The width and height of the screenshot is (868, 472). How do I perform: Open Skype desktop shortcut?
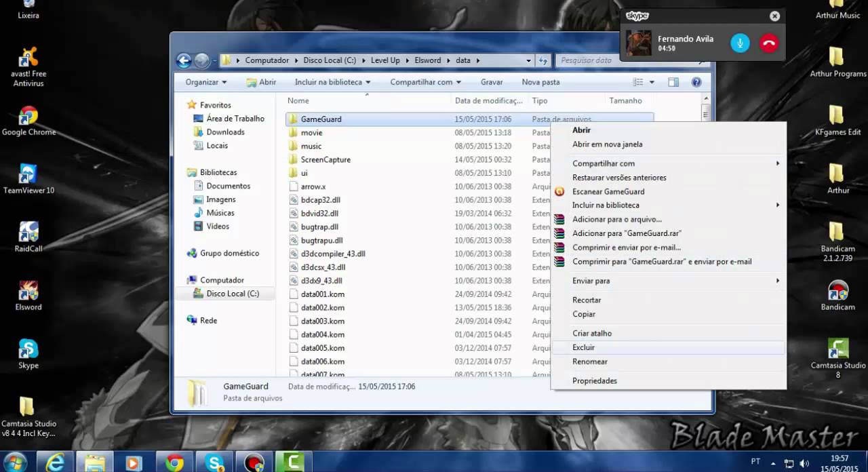[28, 354]
